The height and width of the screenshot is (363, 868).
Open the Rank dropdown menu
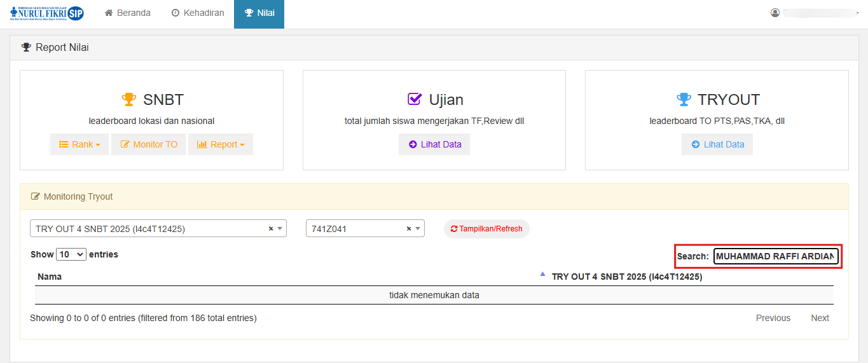tap(79, 144)
